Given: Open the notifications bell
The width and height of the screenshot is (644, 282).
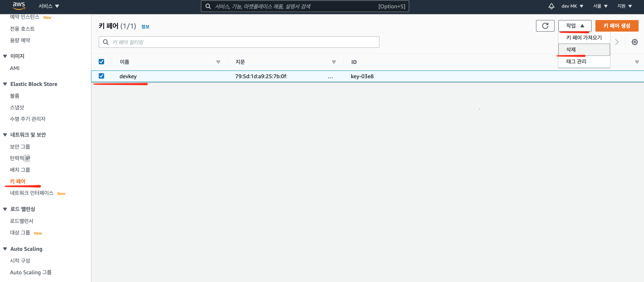Looking at the screenshot, I should (551, 6).
